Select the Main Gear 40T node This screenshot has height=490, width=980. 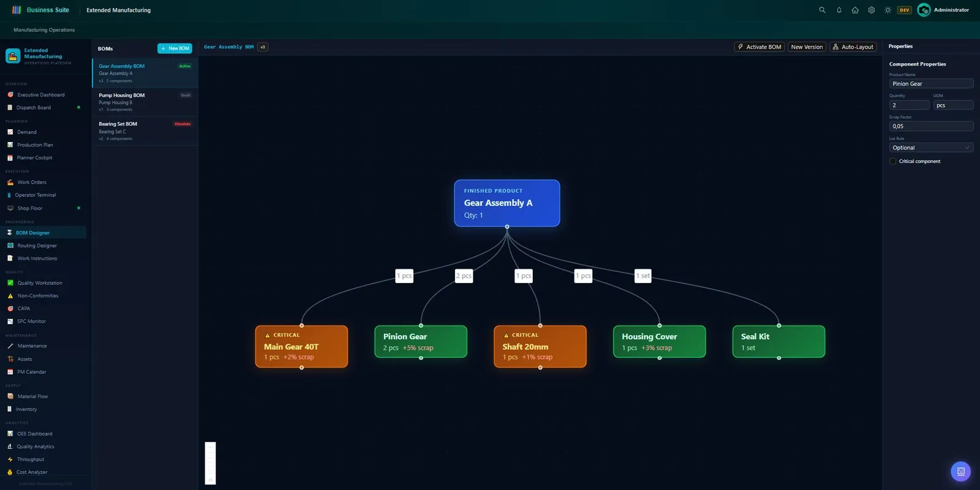(301, 347)
